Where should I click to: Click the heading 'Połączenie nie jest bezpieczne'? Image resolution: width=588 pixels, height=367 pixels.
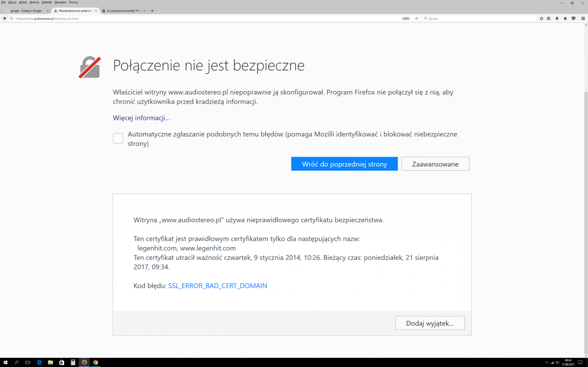209,65
